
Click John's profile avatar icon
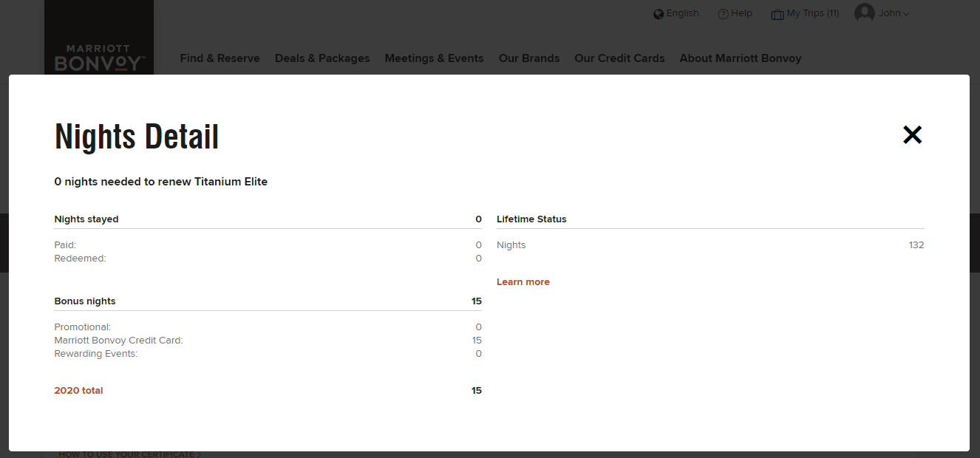tap(864, 13)
